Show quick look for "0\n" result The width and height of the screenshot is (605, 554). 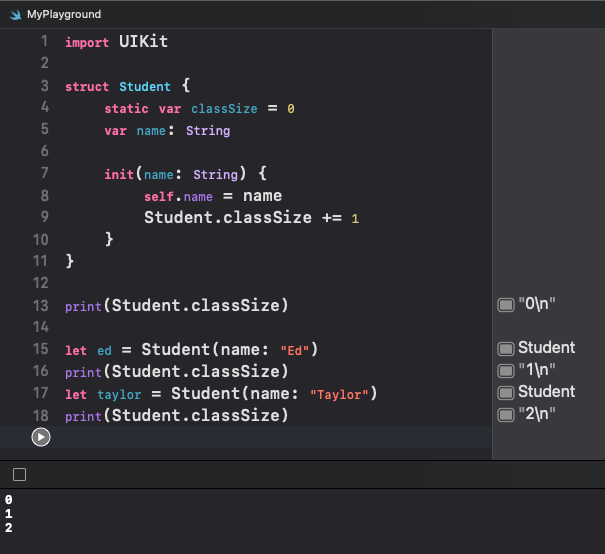click(506, 305)
